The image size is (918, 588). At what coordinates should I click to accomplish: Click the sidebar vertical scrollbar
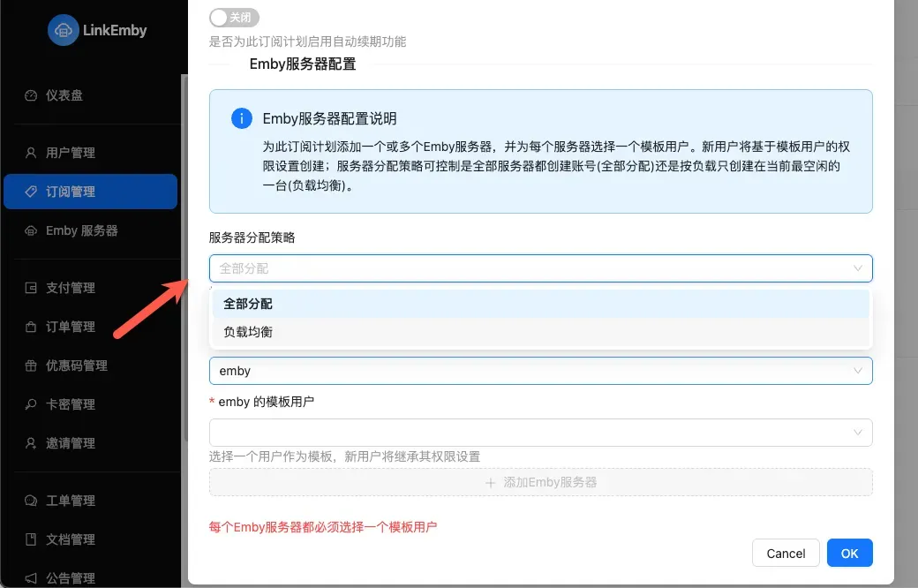(184, 265)
